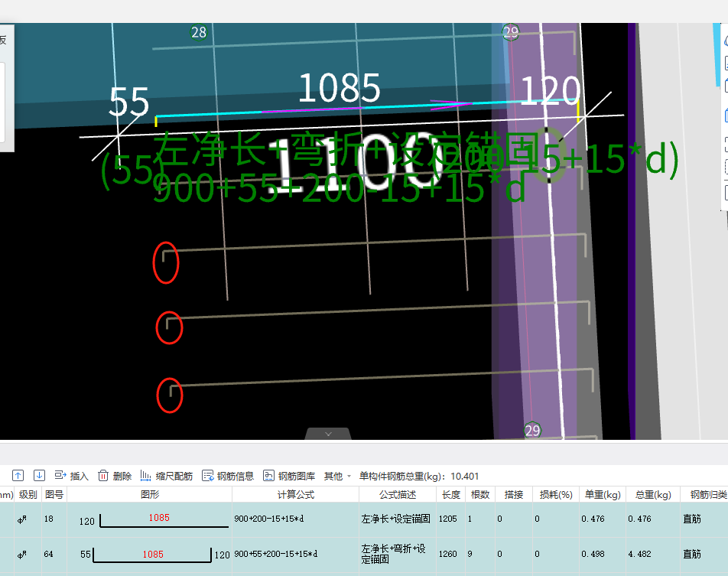Click the 长度 column header
Viewport: 728px width, 576px height.
451,494
